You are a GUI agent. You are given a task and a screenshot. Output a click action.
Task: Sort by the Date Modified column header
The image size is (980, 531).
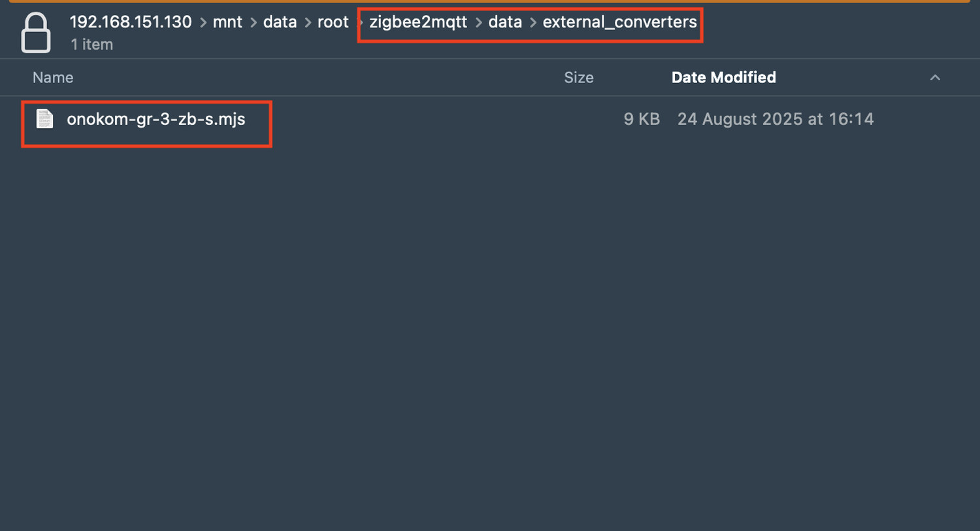(x=723, y=77)
